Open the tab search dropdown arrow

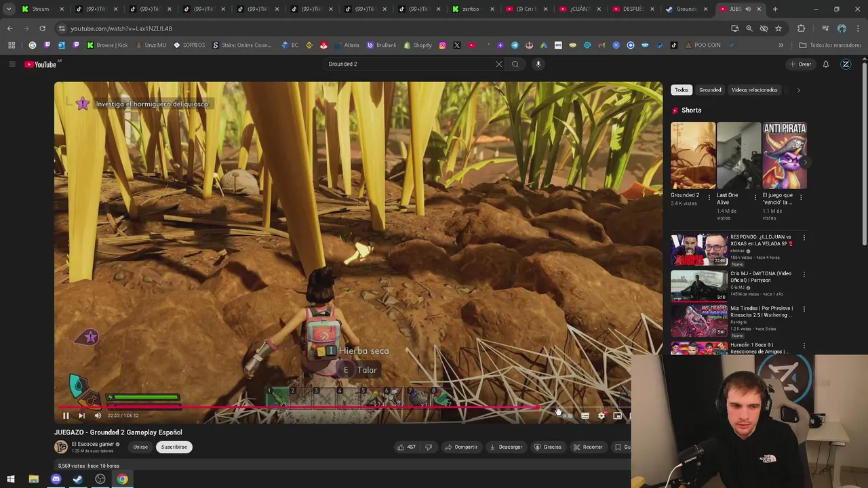click(x=9, y=9)
